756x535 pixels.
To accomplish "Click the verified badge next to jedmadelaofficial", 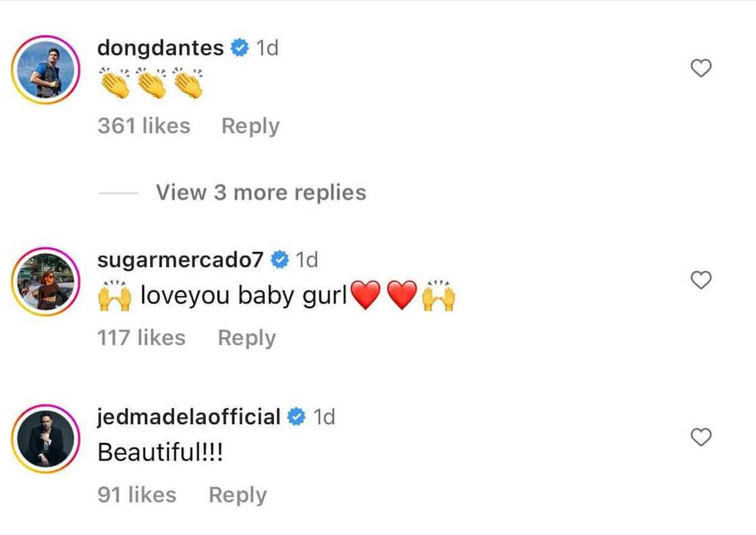I will [x=296, y=417].
